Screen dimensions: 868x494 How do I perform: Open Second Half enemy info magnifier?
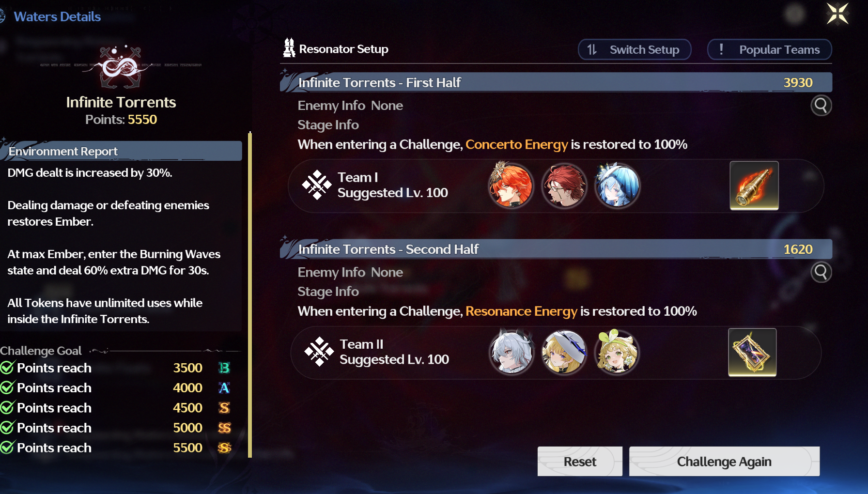[821, 272]
